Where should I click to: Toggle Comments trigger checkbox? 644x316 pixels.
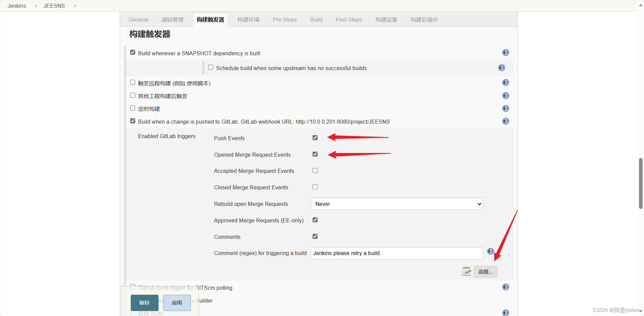[315, 236]
